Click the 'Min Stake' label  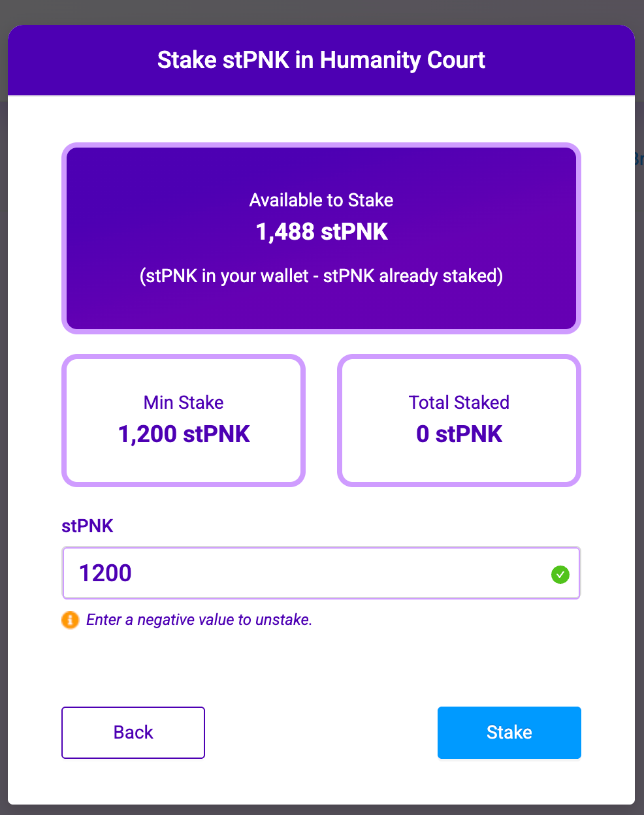point(184,402)
